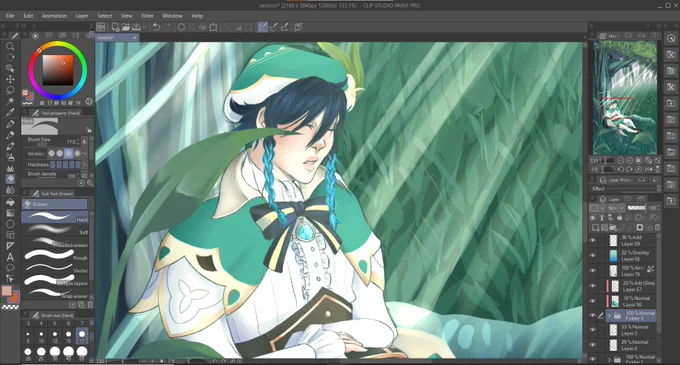Select the Rough eraser sub tool

(55, 254)
